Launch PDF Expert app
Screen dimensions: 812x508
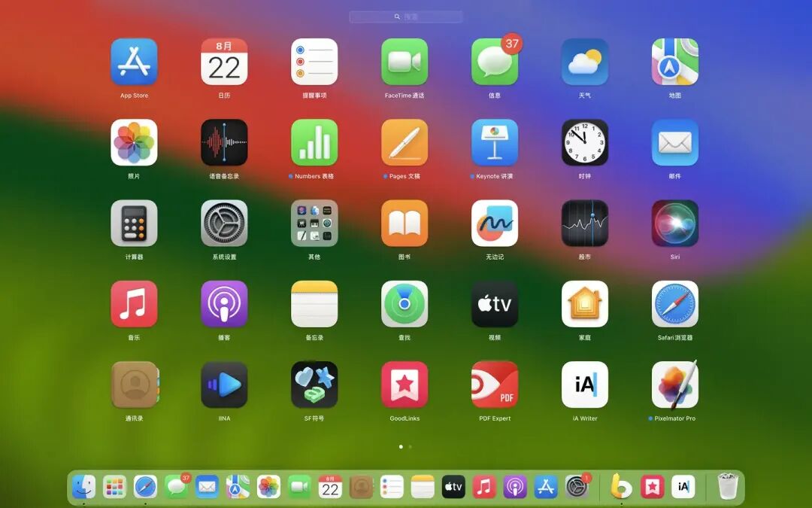pyautogui.click(x=495, y=385)
